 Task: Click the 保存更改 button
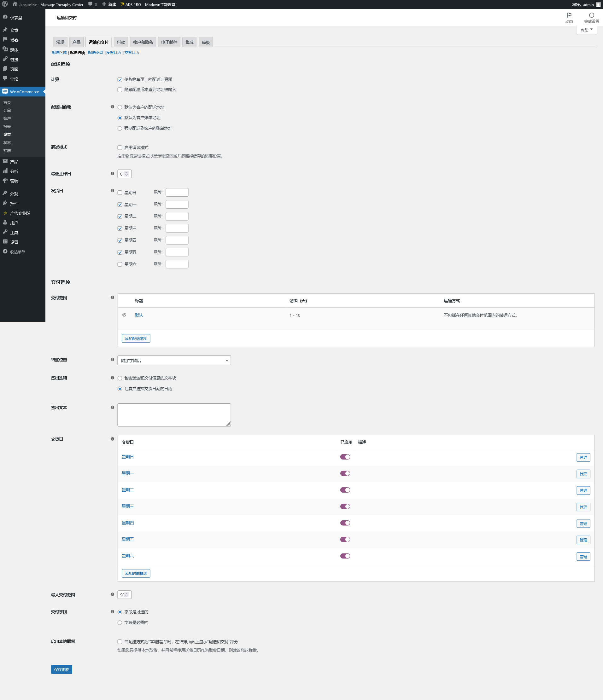pyautogui.click(x=61, y=669)
